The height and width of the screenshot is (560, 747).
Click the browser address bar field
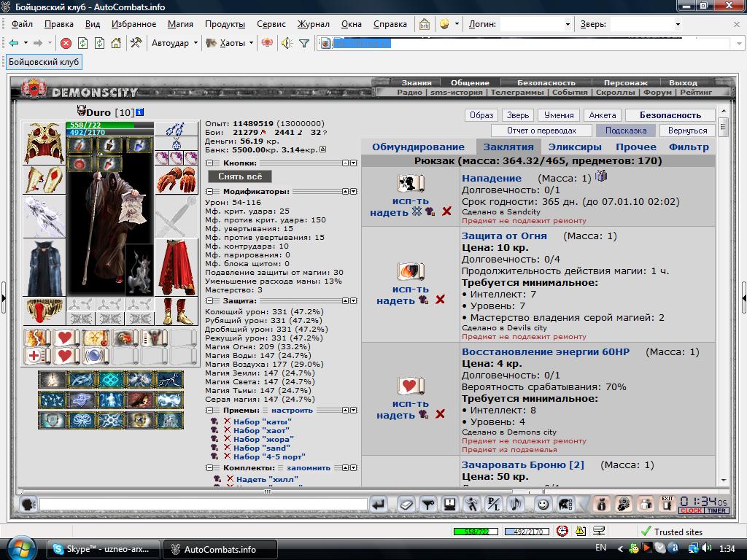(531, 43)
